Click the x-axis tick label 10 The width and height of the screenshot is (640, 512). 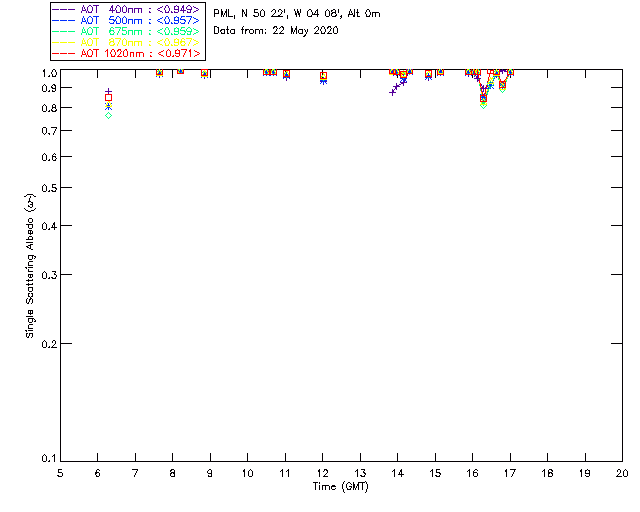coord(247,473)
